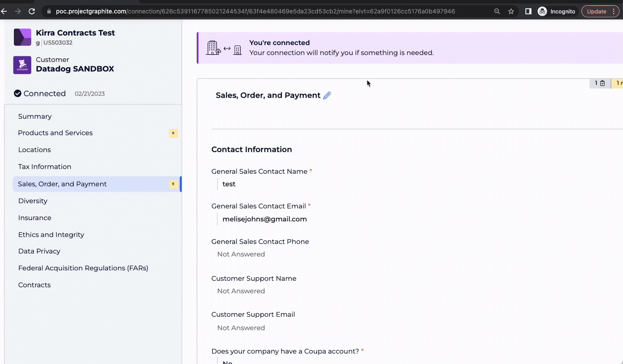Click the Kirra Contracts Test company name
The width and height of the screenshot is (623, 364).
click(75, 33)
